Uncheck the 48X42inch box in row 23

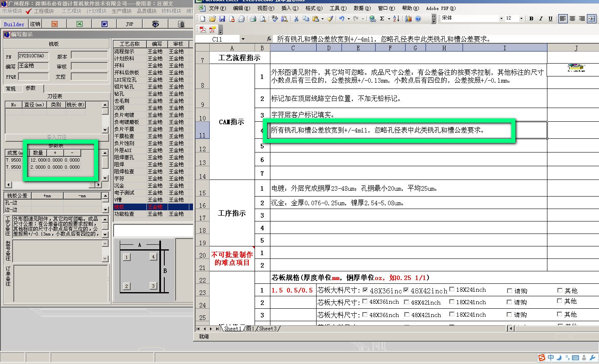click(x=406, y=290)
